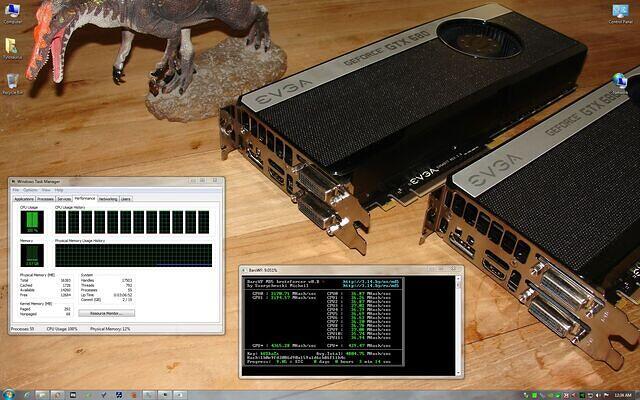Open the View menu in Task Manager
Image resolution: width=640 pixels, height=400 pixels.
click(45, 190)
